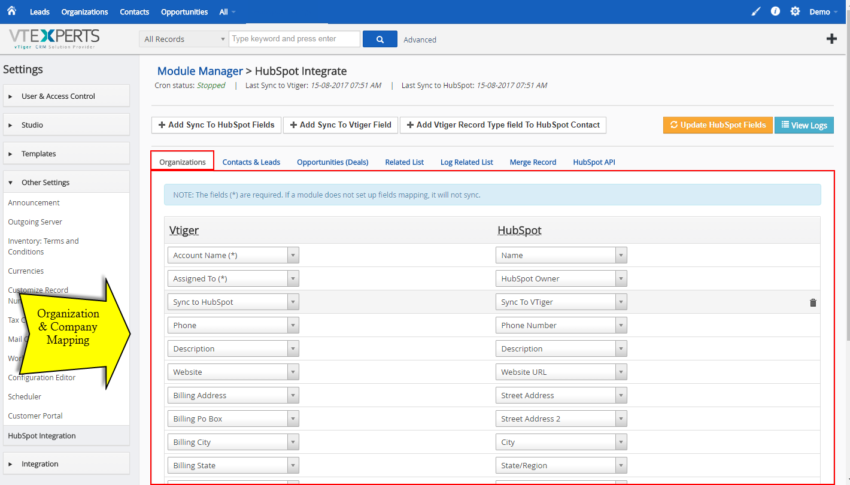Screen dimensions: 850x485
Task: Open the Vtiger Description dropdown
Action: (233, 348)
